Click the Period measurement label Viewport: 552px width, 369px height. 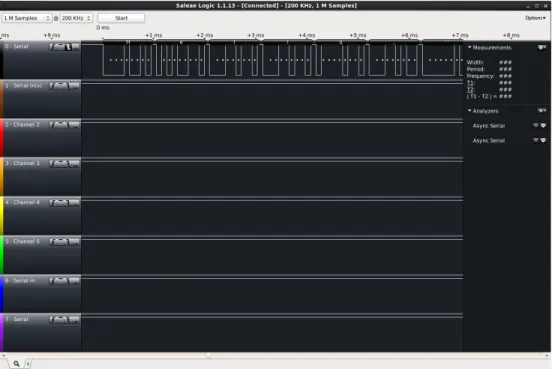click(x=476, y=69)
